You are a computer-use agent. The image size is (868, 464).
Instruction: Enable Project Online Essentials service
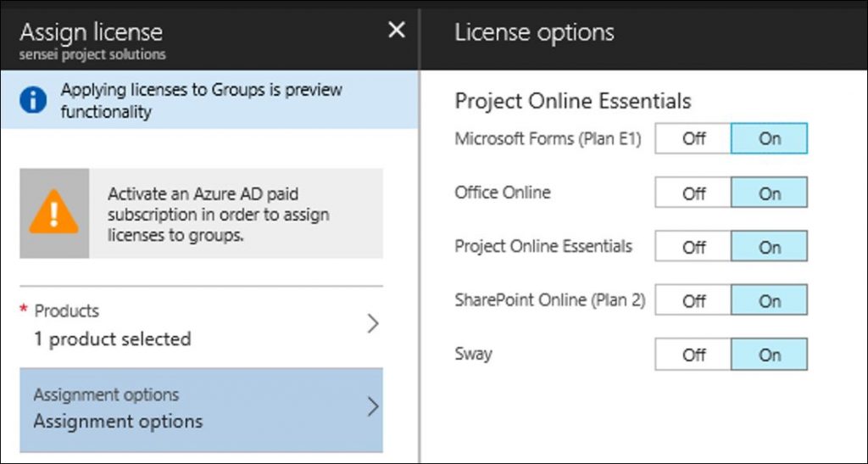(x=770, y=246)
